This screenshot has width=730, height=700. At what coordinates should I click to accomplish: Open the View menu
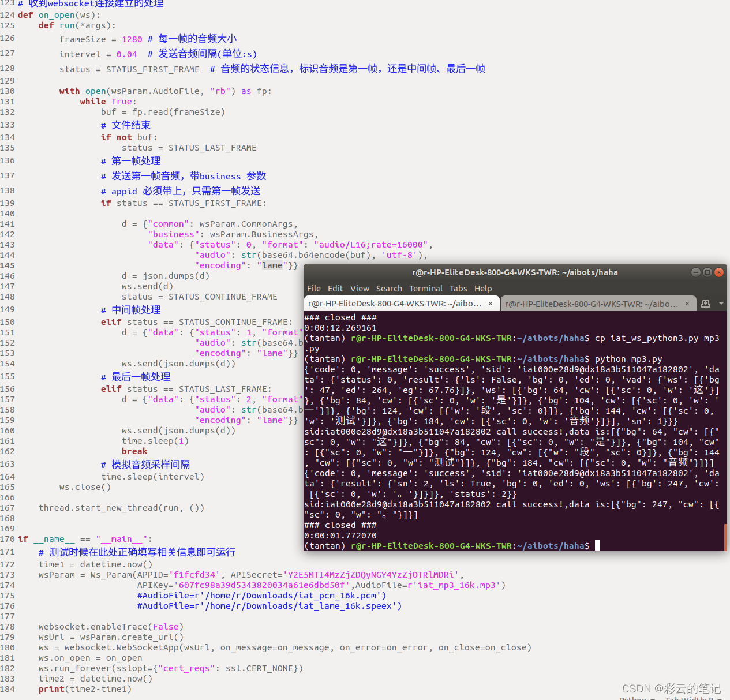360,289
